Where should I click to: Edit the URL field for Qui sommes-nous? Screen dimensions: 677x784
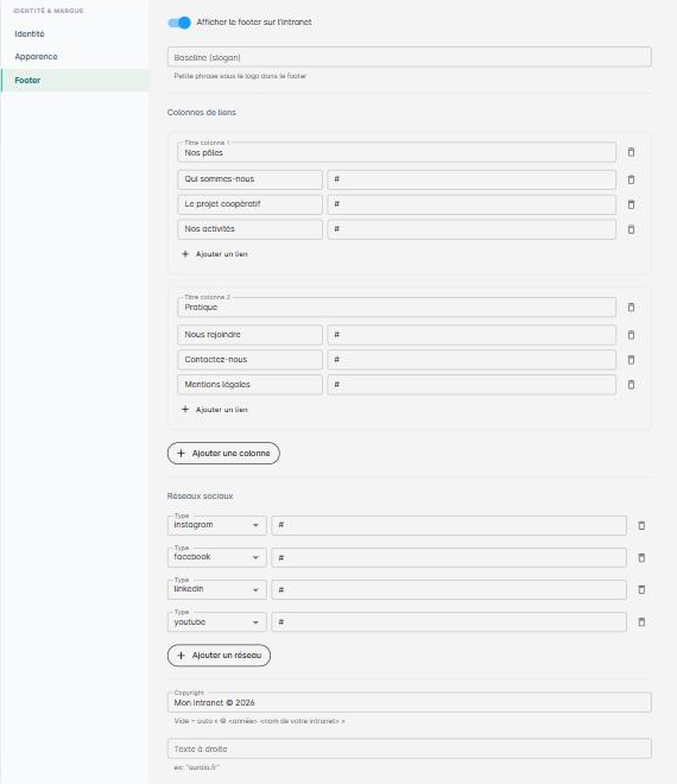471,179
